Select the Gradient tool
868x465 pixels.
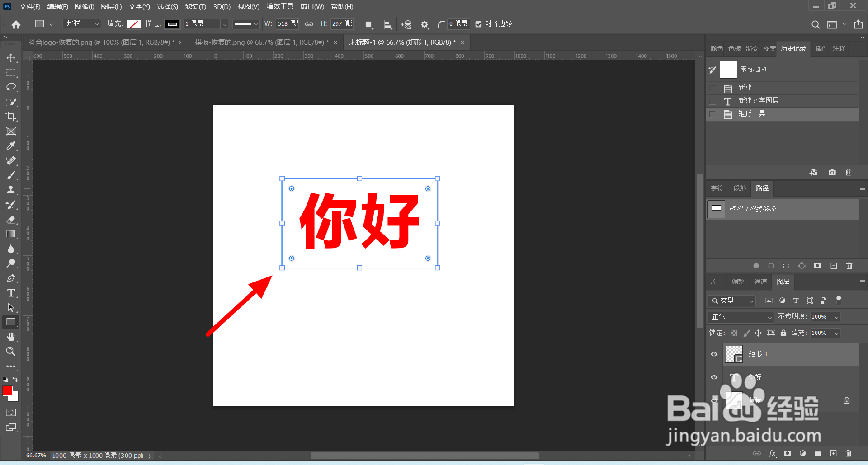click(11, 234)
